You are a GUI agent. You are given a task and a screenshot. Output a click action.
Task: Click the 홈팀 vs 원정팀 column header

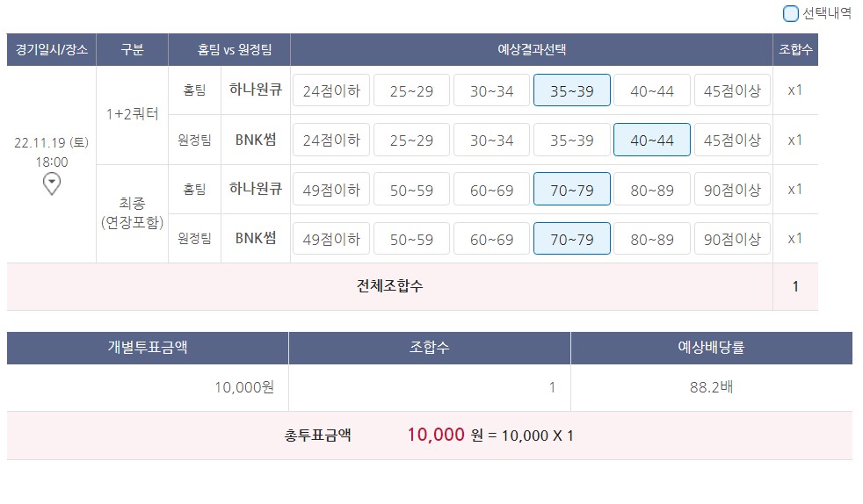pyautogui.click(x=228, y=50)
